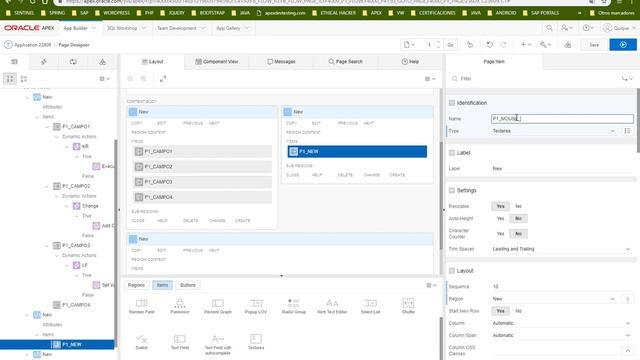Pick the Radio Group gallery item
This screenshot has height=360, width=640.
point(294,306)
